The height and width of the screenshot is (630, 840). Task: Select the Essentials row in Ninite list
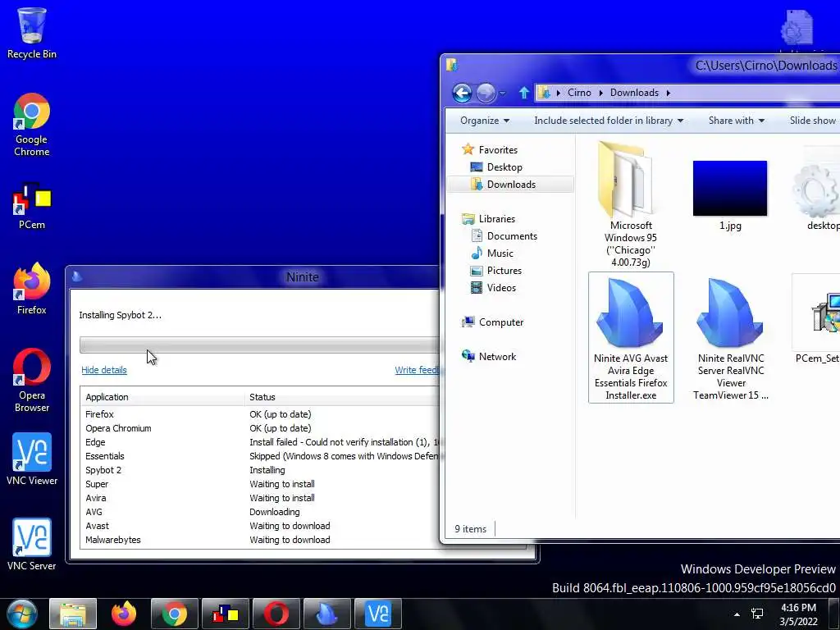260,456
